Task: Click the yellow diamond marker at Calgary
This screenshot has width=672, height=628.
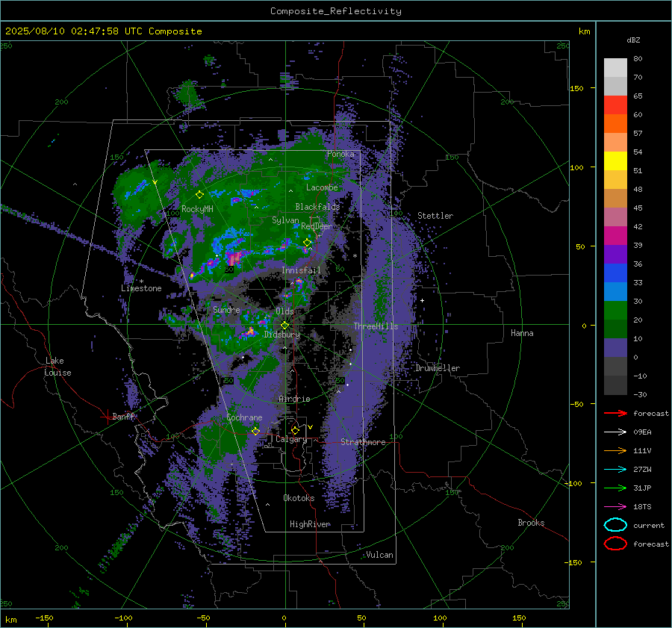Action: point(295,430)
